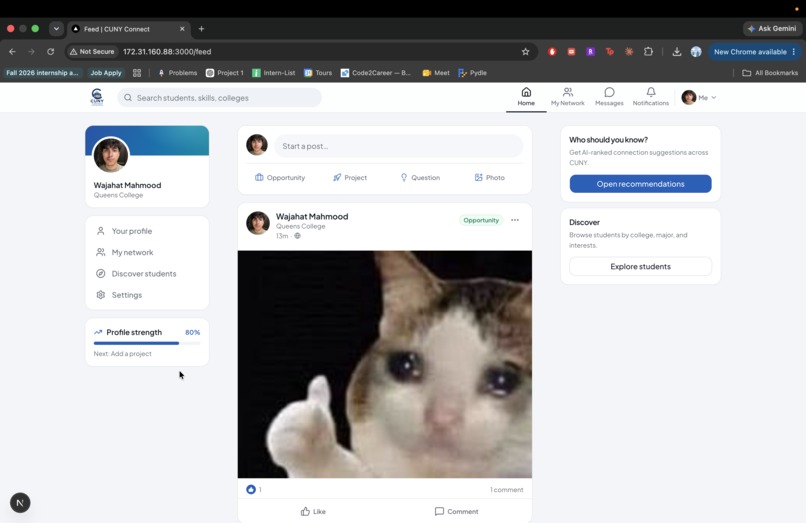
Task: Click the Not Secure site info chip
Action: point(92,51)
